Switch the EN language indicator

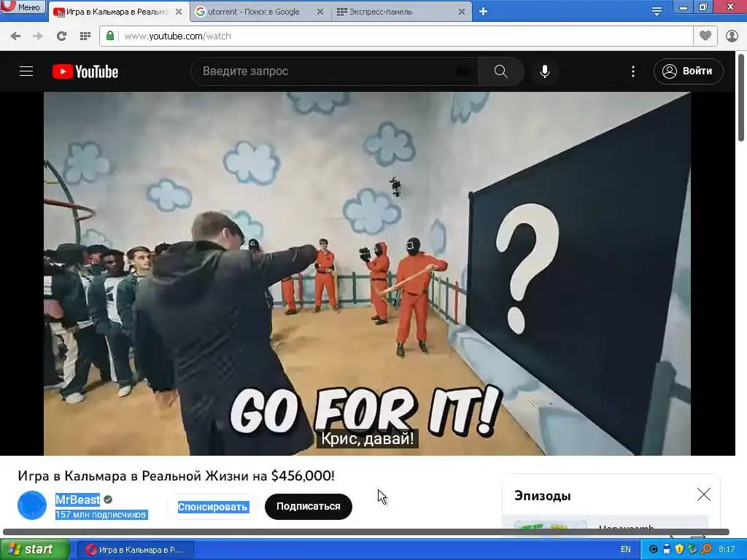coord(625,550)
